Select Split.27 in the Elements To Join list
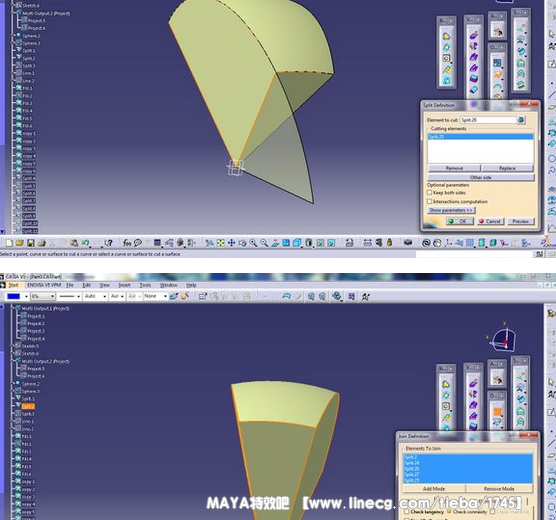 pyautogui.click(x=468, y=474)
